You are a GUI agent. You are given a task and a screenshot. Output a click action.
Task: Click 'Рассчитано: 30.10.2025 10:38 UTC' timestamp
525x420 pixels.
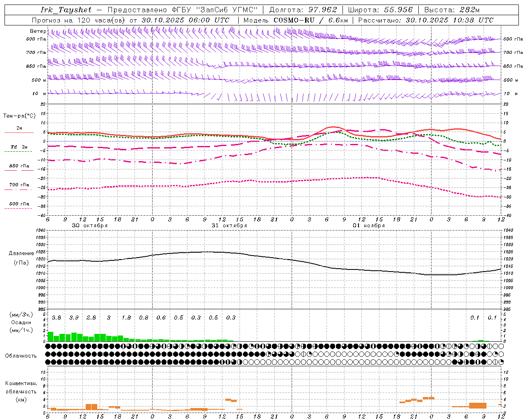coord(426,20)
